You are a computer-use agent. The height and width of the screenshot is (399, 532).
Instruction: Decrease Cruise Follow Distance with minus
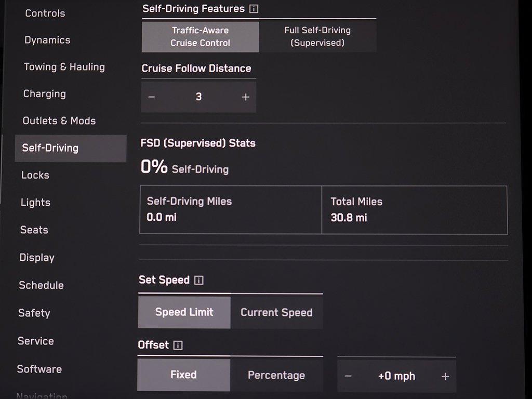click(x=152, y=97)
